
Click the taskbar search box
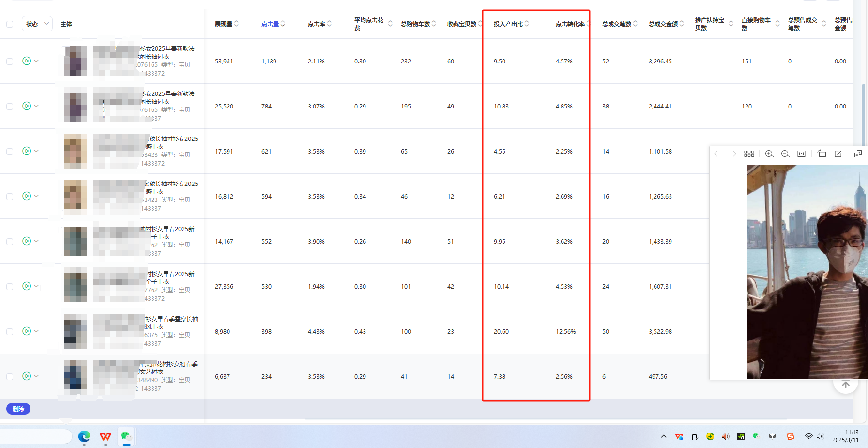[x=35, y=436]
